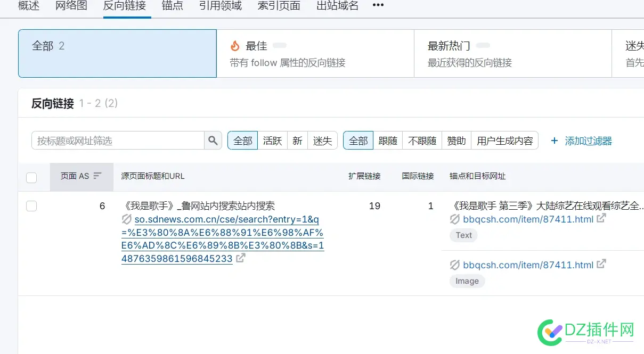Click the nofollow icon before the Image bbqcsh link

point(455,265)
